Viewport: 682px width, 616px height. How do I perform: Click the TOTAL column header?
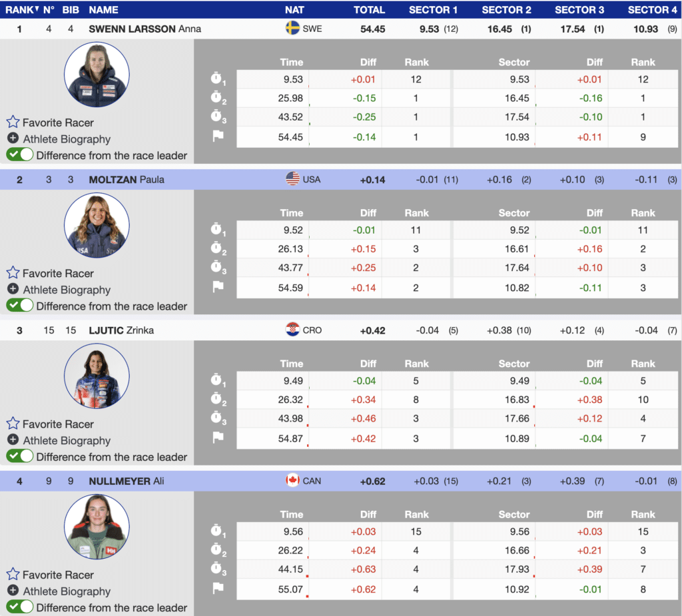coord(369,10)
